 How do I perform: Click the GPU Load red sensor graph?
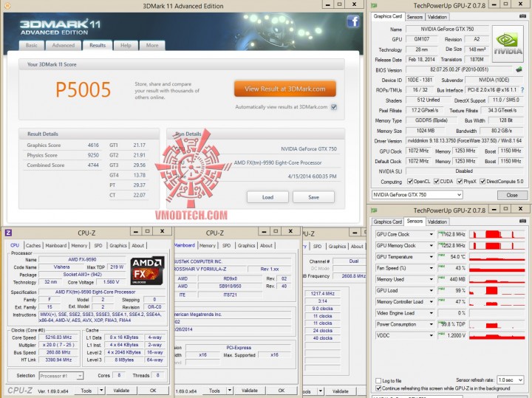tap(497, 290)
